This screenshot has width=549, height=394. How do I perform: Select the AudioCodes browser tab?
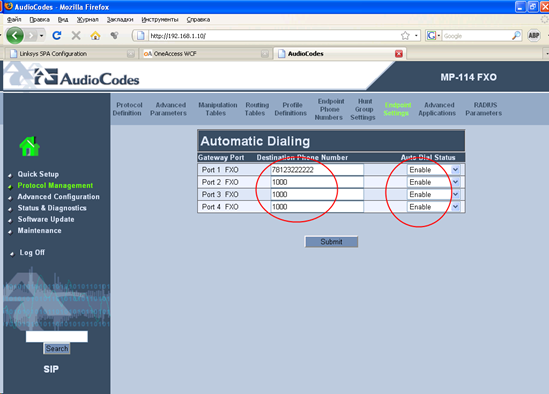(x=340, y=54)
